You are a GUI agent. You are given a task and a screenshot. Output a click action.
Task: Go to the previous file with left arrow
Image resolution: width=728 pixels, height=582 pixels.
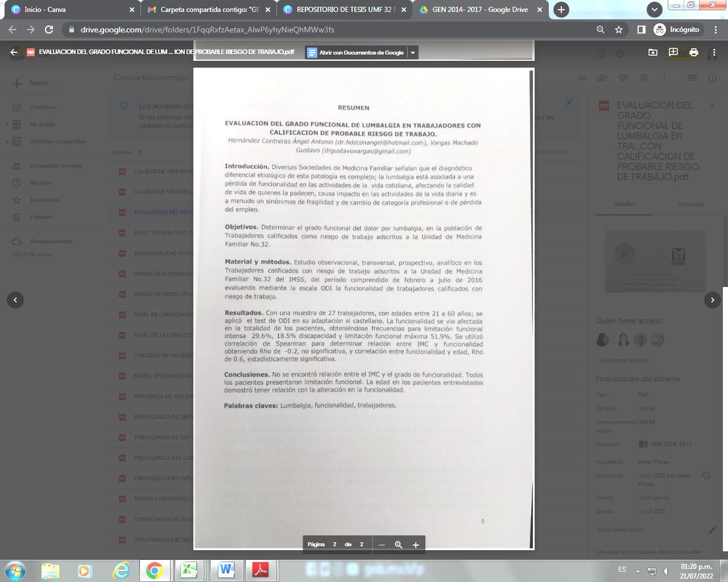15,300
